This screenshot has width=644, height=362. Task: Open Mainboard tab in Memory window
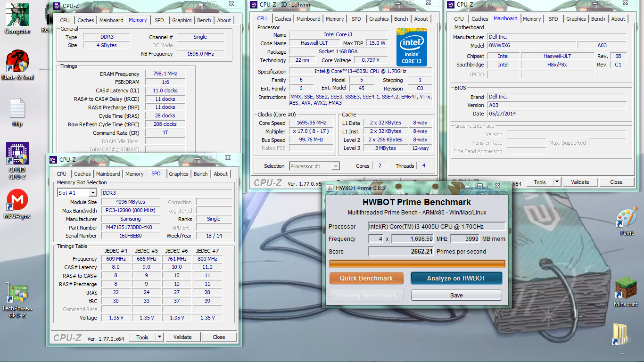click(111, 20)
